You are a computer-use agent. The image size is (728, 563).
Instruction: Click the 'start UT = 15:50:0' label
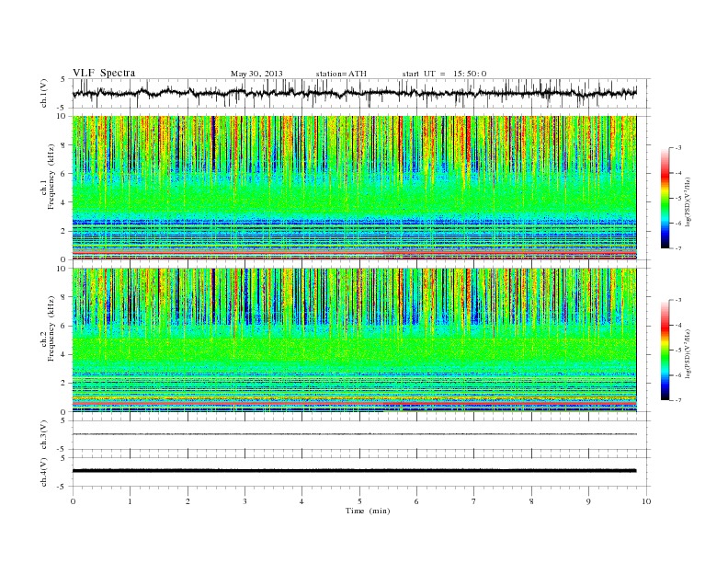(444, 74)
